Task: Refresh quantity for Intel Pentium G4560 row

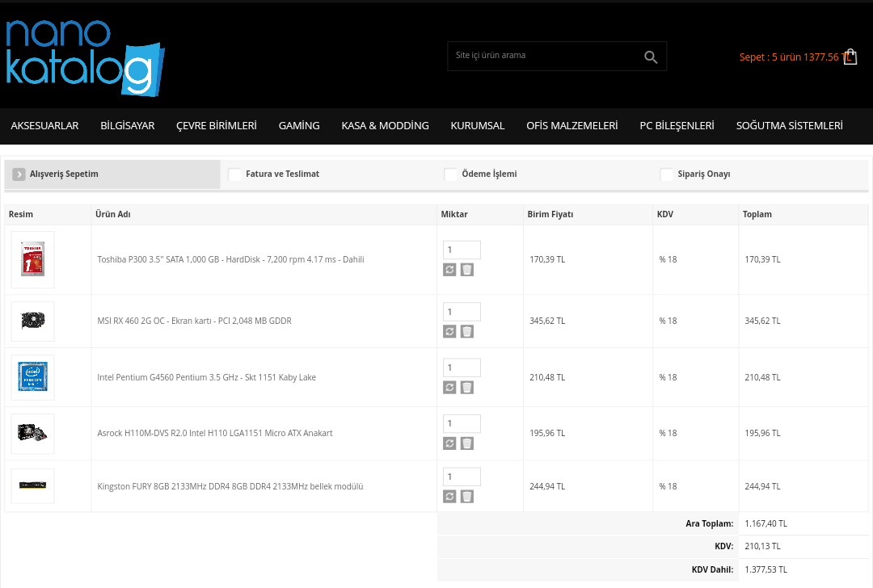Action: [x=449, y=387]
